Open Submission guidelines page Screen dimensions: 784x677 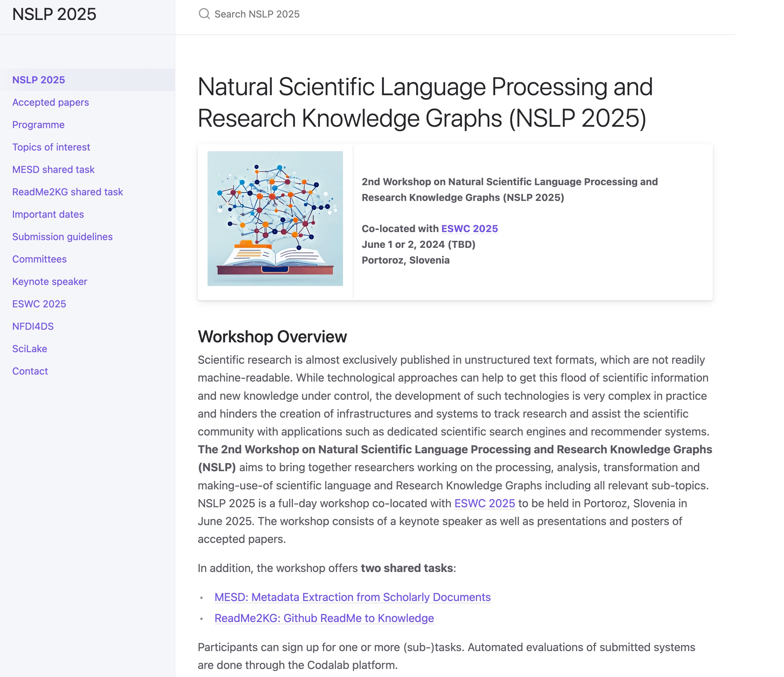tap(62, 237)
